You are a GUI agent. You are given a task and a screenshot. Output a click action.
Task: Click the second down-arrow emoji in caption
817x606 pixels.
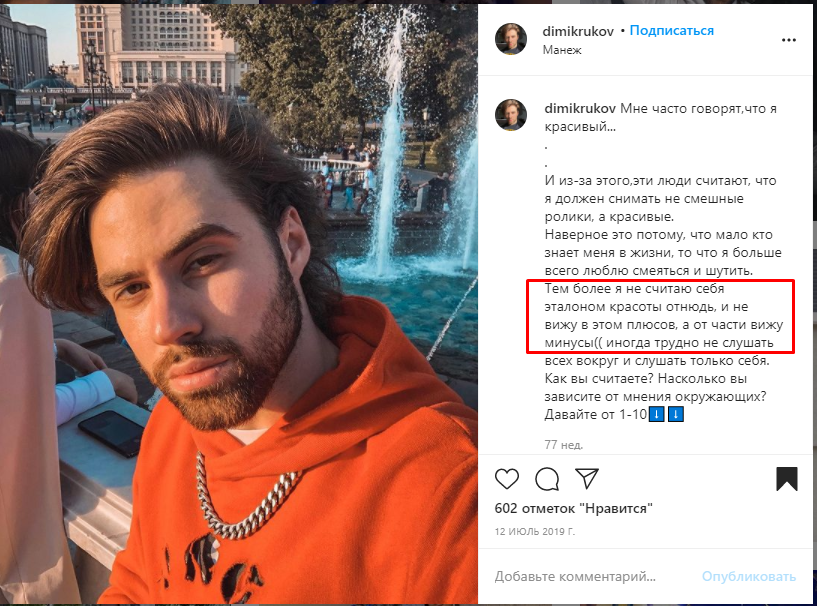pos(675,414)
